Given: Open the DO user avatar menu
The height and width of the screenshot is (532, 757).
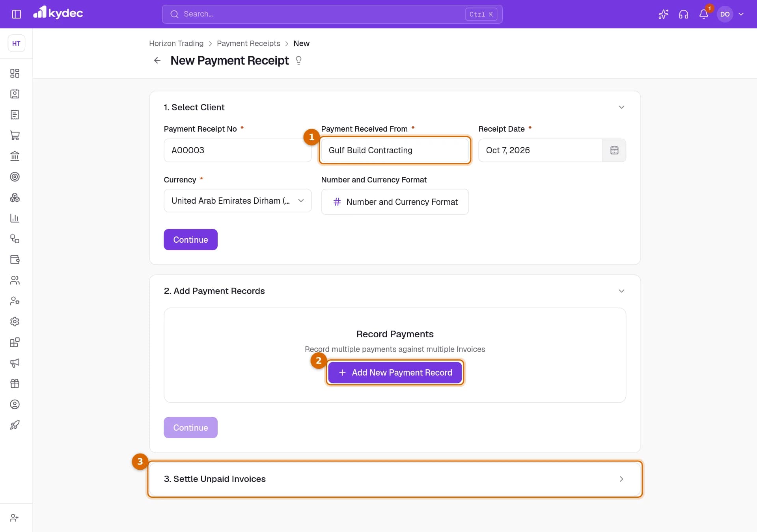Looking at the screenshot, I should click(725, 14).
